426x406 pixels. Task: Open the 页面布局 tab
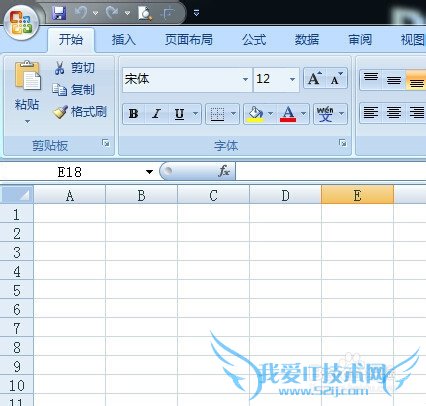[189, 40]
